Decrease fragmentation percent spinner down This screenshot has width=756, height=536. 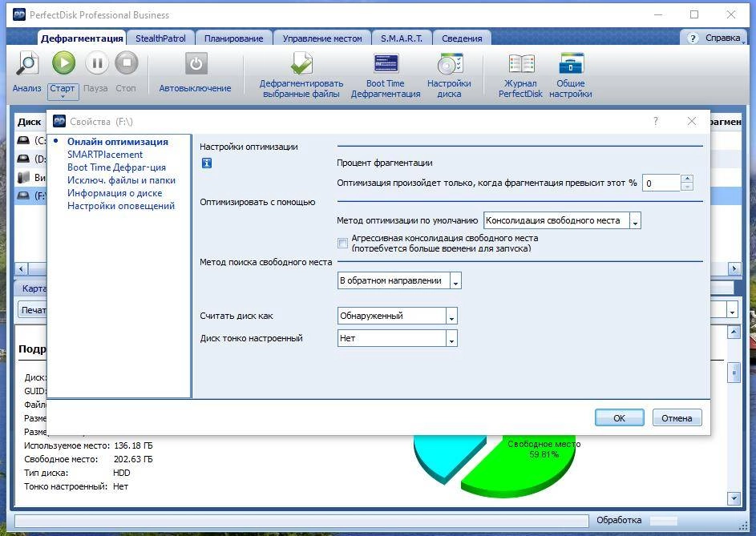pyautogui.click(x=687, y=187)
